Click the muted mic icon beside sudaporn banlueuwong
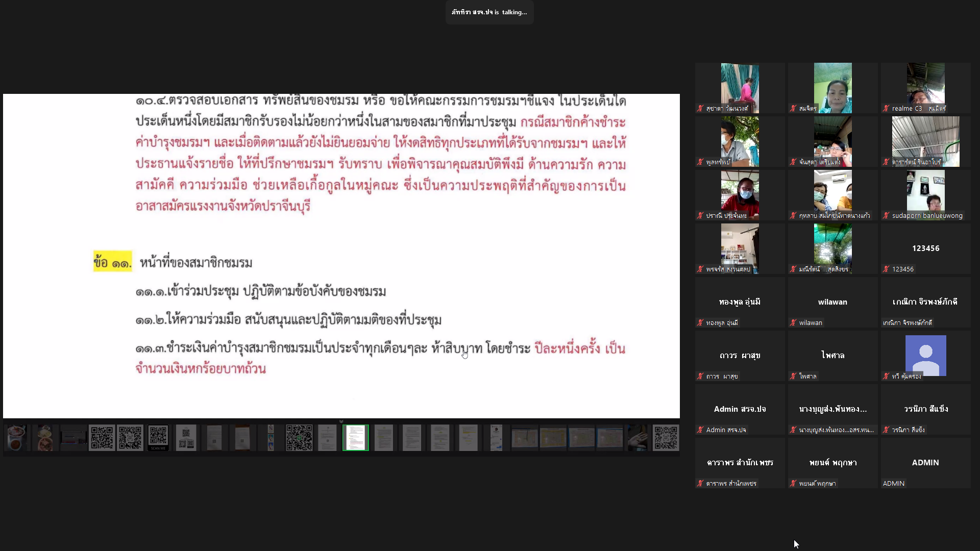This screenshot has height=551, width=980. pyautogui.click(x=886, y=216)
